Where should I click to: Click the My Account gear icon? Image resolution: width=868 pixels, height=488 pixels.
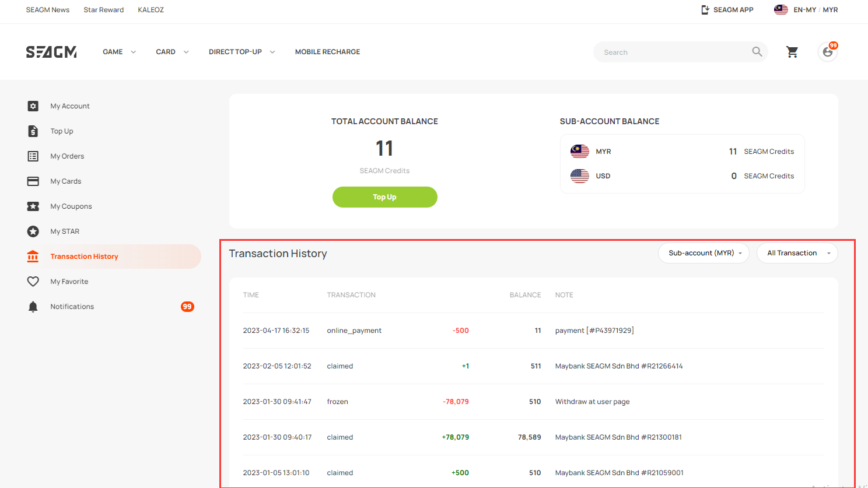click(33, 106)
